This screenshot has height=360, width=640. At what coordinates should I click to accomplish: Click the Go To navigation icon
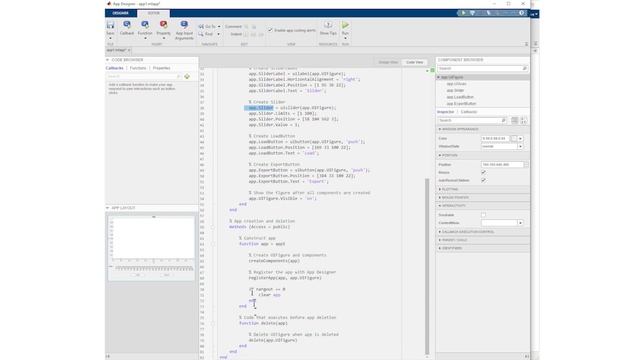point(201,27)
